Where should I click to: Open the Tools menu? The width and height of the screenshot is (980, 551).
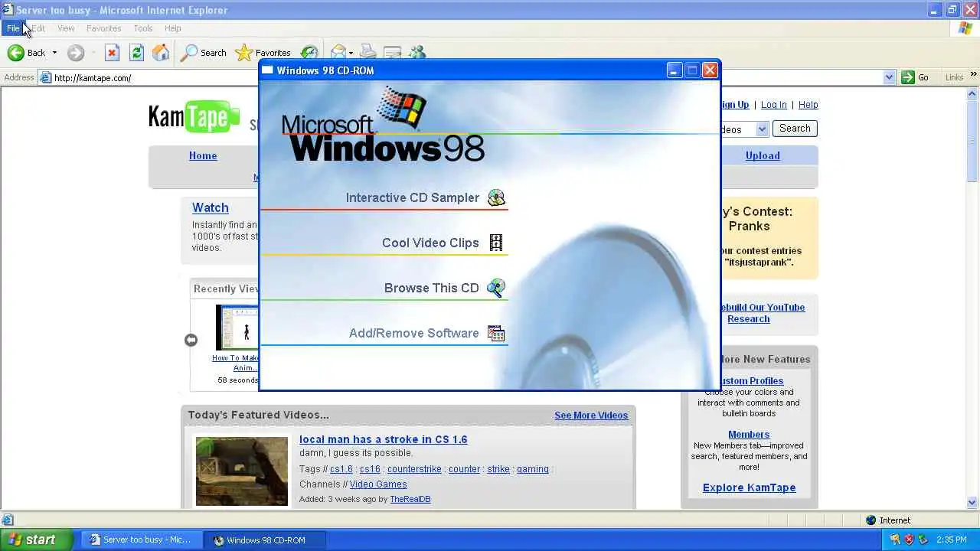coord(143,28)
